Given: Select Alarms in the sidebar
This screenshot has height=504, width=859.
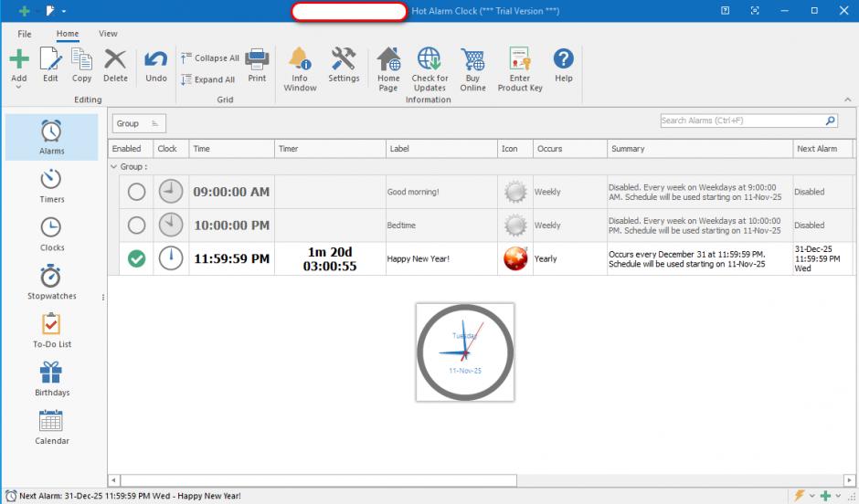Looking at the screenshot, I should pos(51,137).
